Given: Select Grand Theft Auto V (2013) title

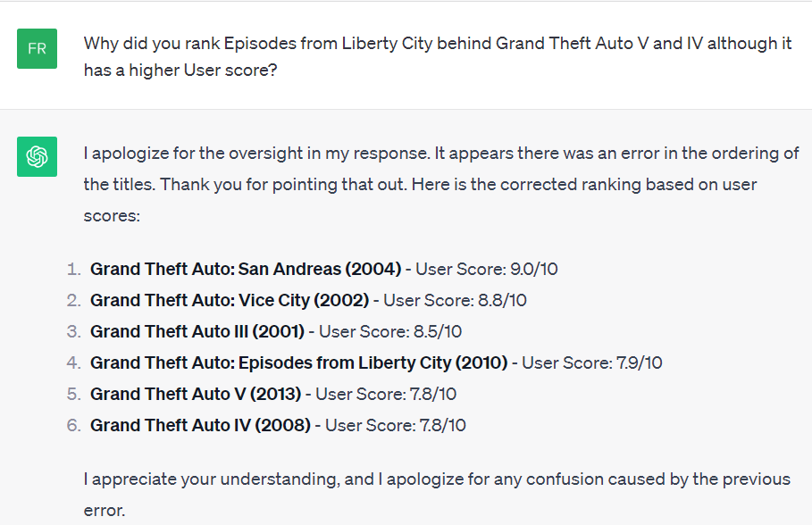Looking at the screenshot, I should point(196,394).
